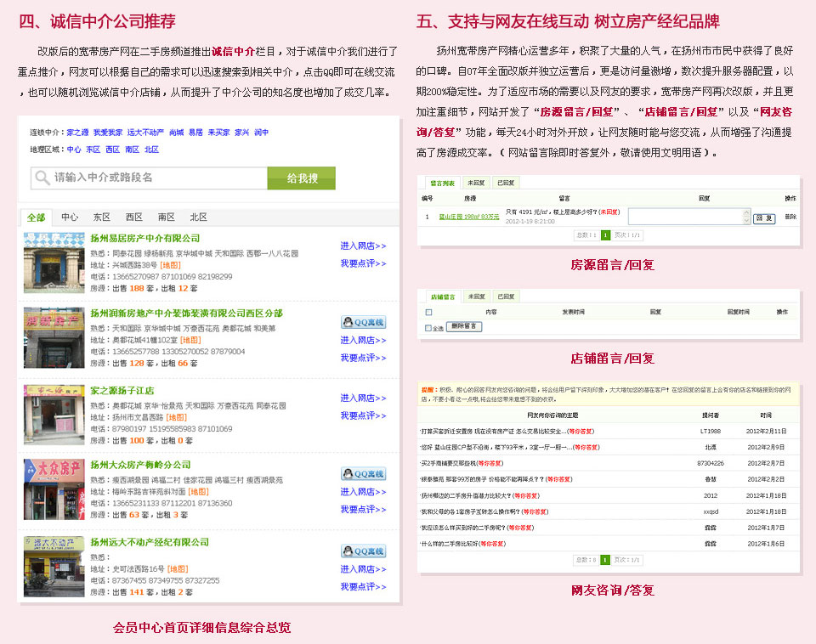
Task: Click 删除 link in message row
Action: click(790, 217)
